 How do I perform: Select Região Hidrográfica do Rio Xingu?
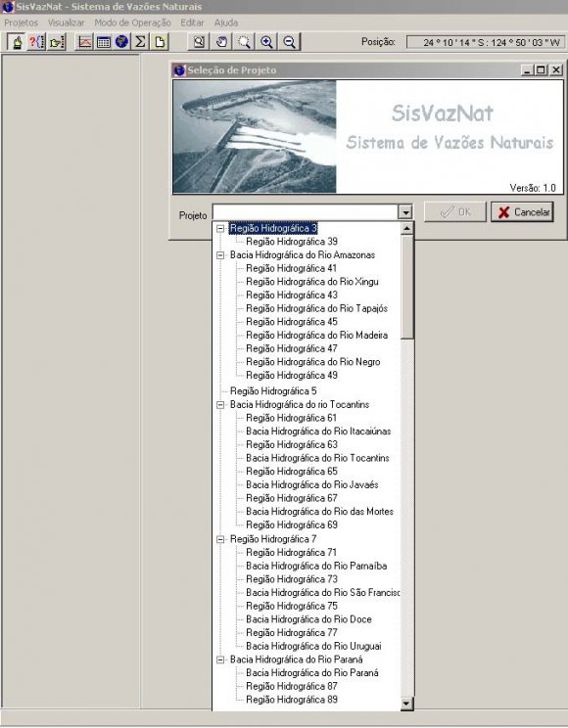click(x=311, y=282)
